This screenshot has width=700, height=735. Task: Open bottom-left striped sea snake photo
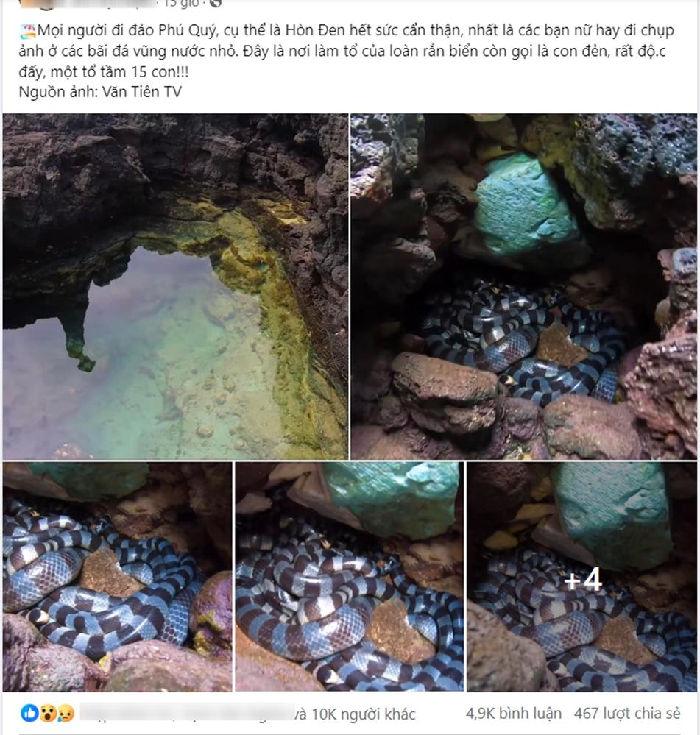pos(117,577)
